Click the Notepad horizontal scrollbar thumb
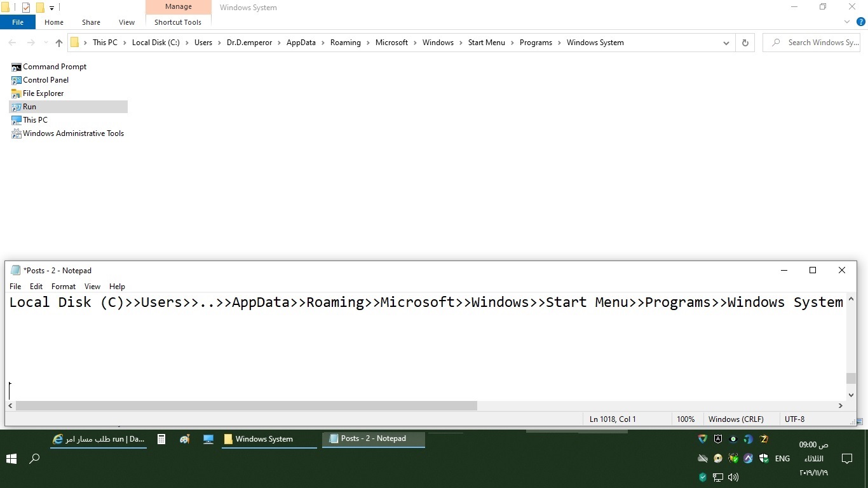Viewport: 868px width, 488px height. point(247,405)
